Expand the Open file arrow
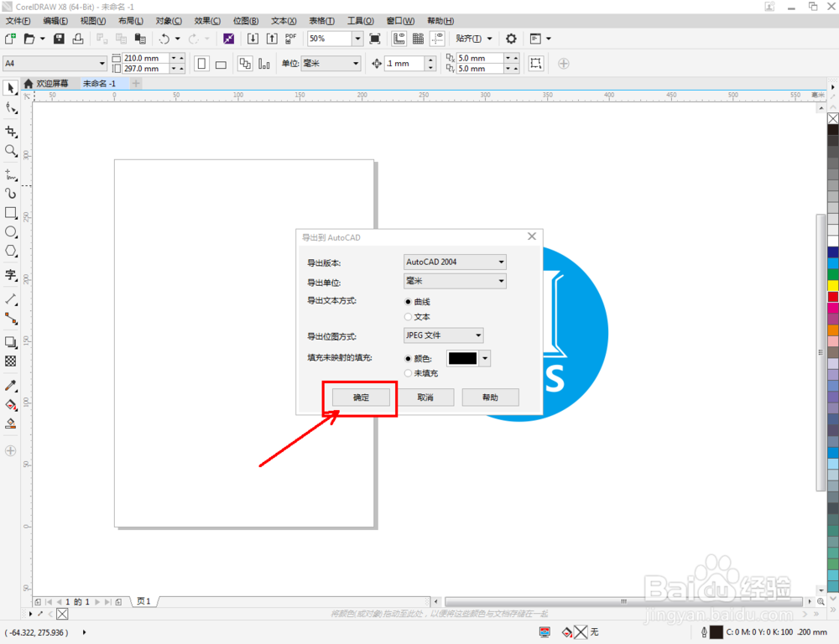This screenshot has height=644, width=839. pyautogui.click(x=42, y=39)
